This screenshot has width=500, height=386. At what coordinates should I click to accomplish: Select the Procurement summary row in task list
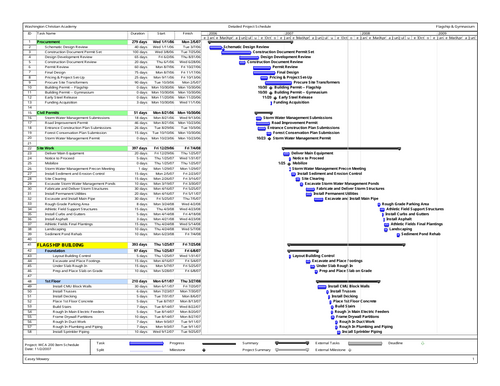[112, 42]
